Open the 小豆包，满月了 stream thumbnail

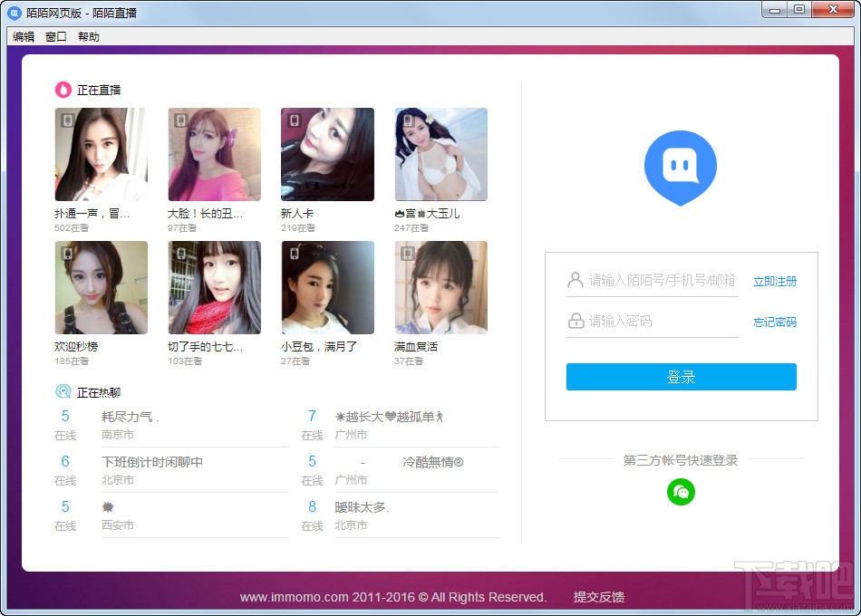pos(327,288)
